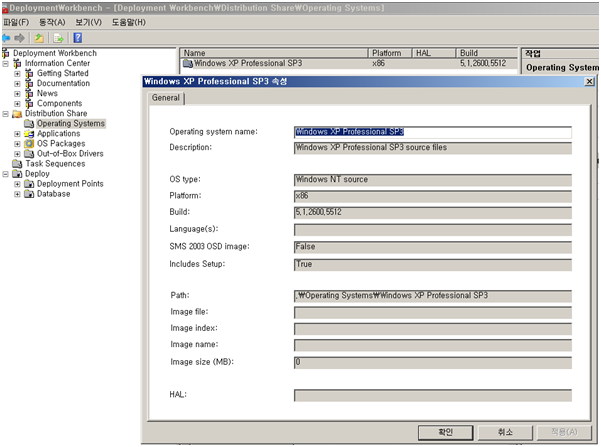Click the OS Packages node icon
The image size is (601, 447).
coord(29,144)
